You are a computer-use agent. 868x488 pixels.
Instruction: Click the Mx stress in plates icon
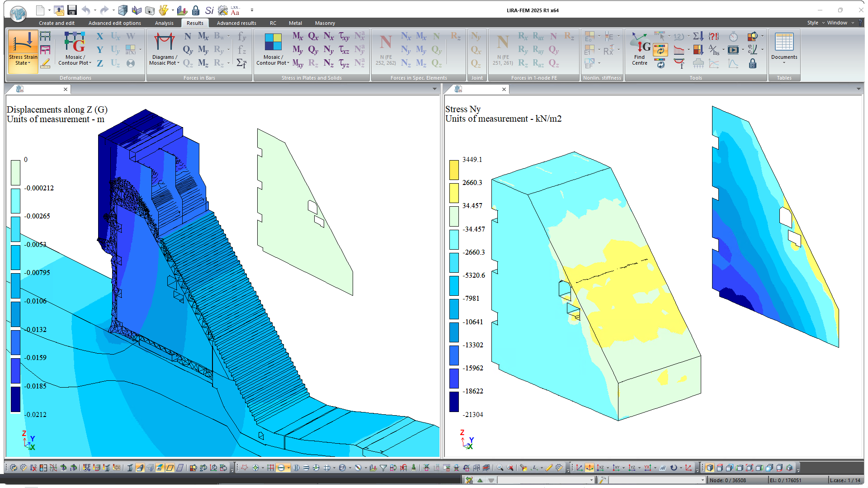[x=297, y=36]
